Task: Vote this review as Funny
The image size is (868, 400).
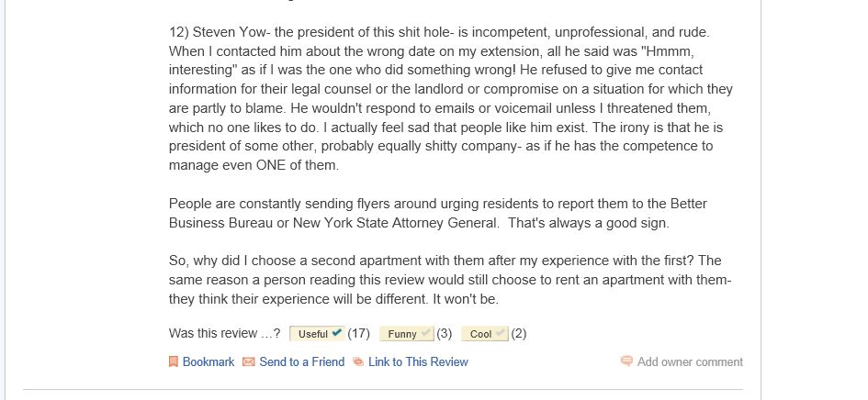Action: click(402, 334)
